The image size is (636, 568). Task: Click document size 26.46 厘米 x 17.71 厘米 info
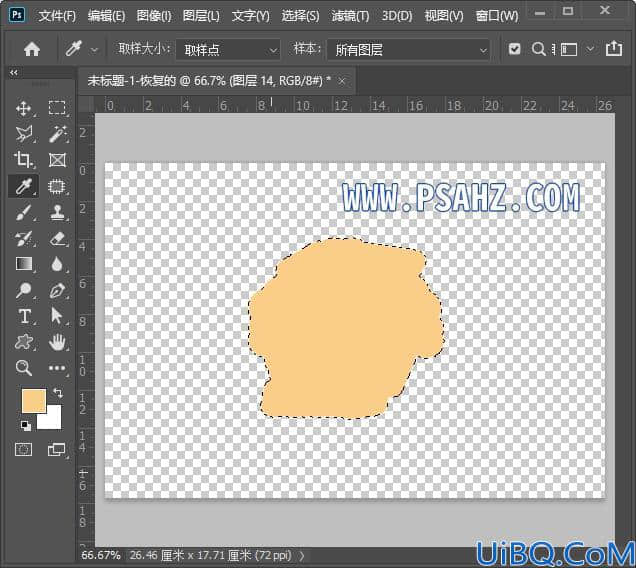coord(211,555)
